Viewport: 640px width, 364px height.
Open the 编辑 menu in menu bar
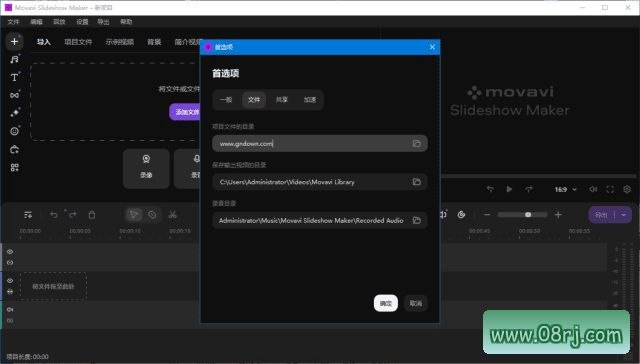(x=36, y=22)
